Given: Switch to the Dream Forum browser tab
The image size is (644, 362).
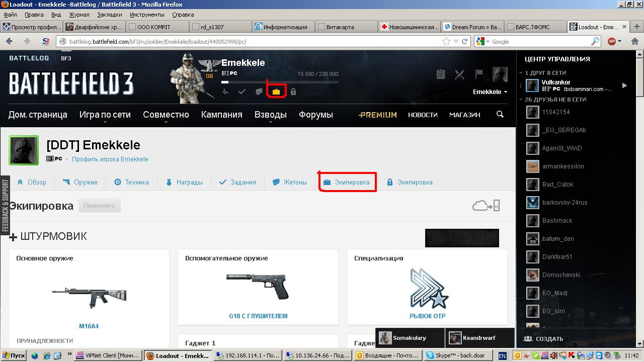Looking at the screenshot, I should click(x=472, y=27).
